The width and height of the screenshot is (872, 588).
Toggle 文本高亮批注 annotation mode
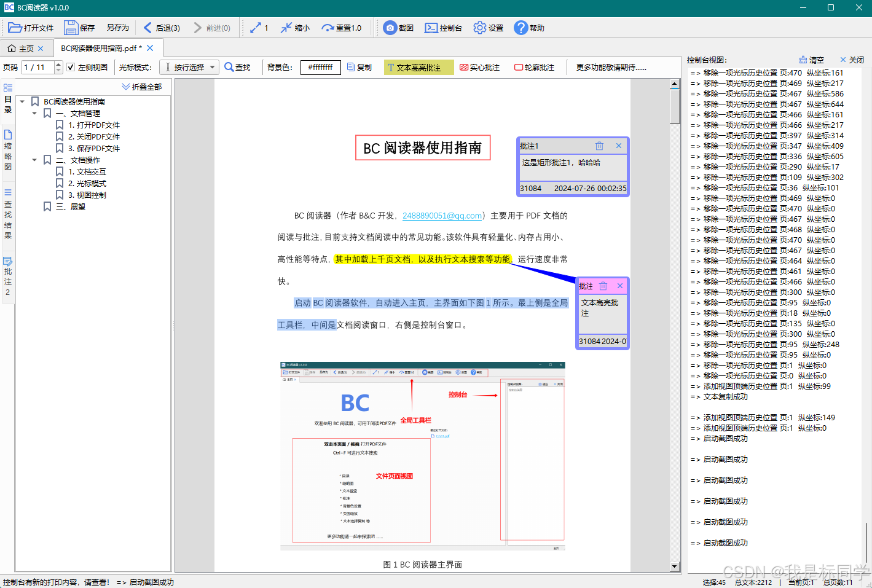point(418,68)
